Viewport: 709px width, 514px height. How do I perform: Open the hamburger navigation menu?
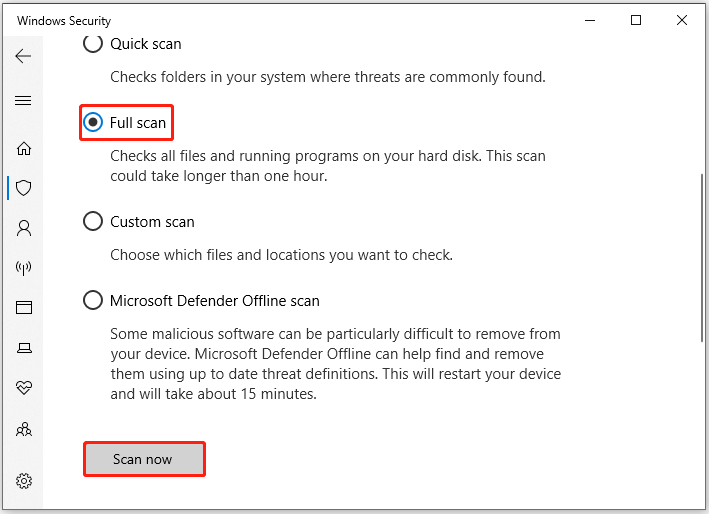click(23, 101)
